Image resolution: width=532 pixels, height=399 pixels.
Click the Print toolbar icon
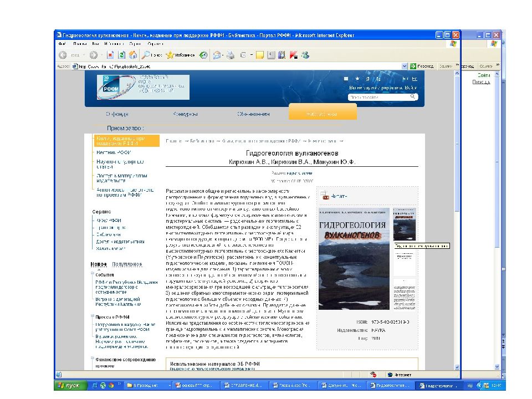pyautogui.click(x=231, y=55)
